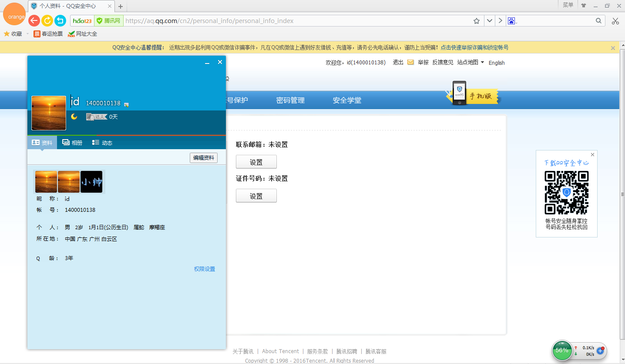Switch to the 动态 updates tab
Viewport: 625px width, 364px height.
102,143
